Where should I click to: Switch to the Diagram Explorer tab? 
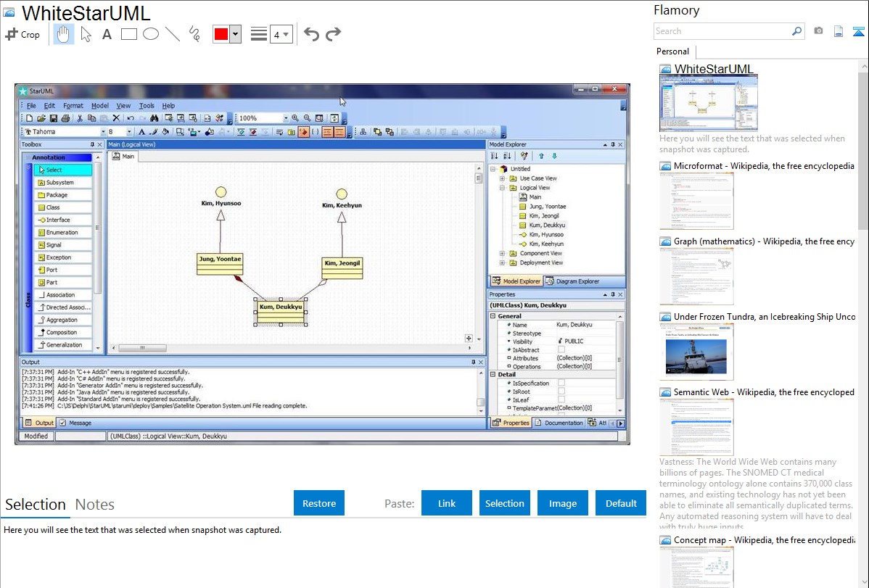click(x=572, y=281)
